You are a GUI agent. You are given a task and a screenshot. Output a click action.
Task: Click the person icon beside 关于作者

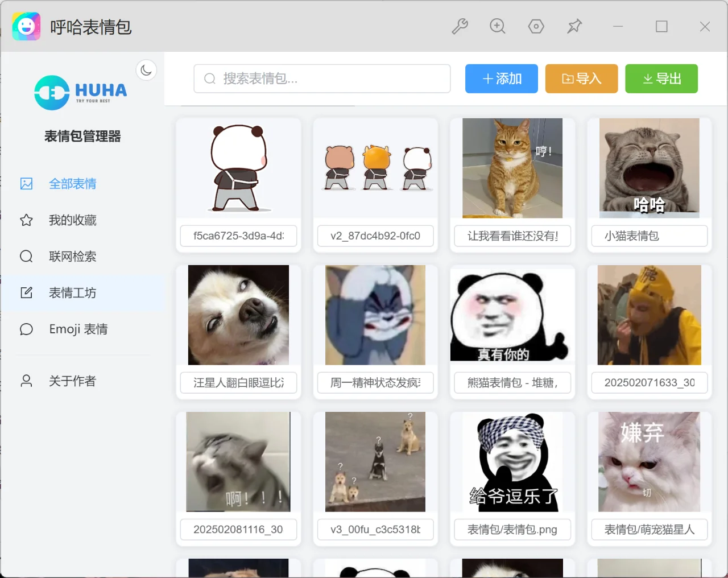coord(26,381)
